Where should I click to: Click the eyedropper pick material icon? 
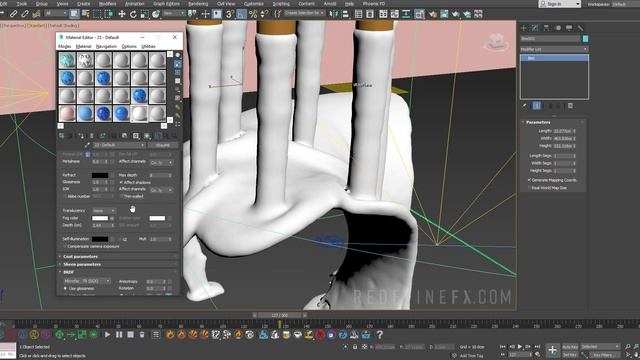[x=87, y=145]
